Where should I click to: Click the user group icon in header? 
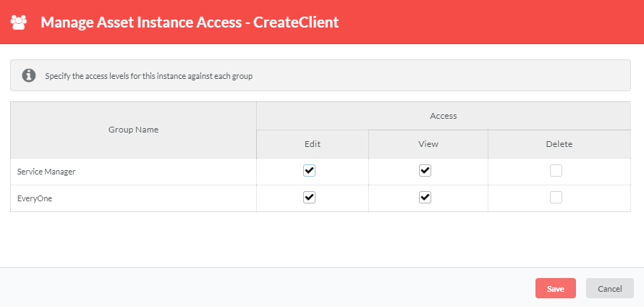point(19,22)
